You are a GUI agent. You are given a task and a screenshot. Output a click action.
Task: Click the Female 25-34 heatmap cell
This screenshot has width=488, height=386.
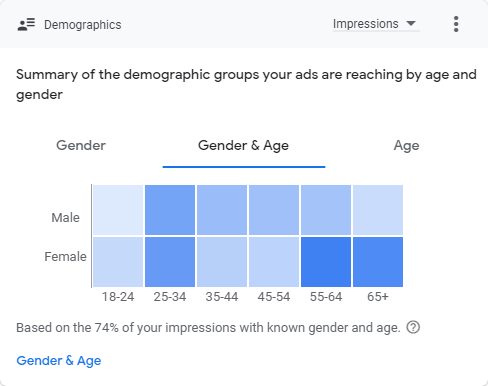coord(170,262)
